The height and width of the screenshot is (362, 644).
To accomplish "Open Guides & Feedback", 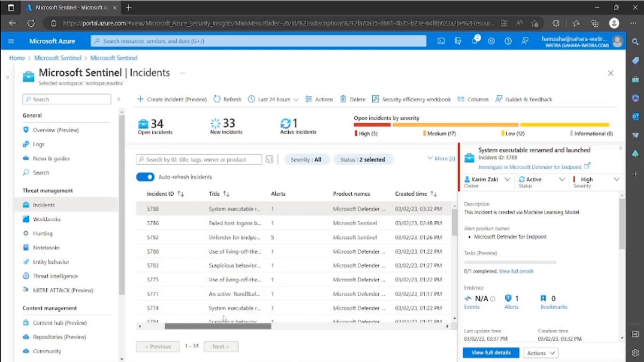I will pyautogui.click(x=524, y=100).
